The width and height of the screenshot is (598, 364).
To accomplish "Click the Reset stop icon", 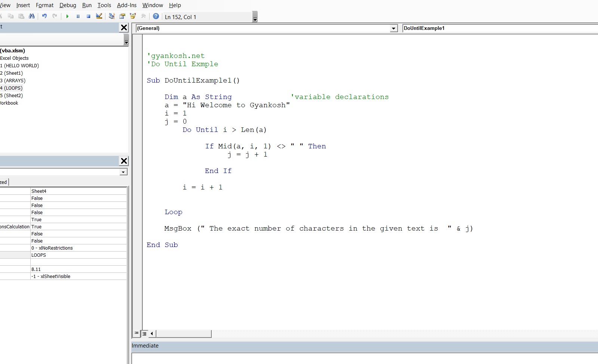I will (89, 16).
